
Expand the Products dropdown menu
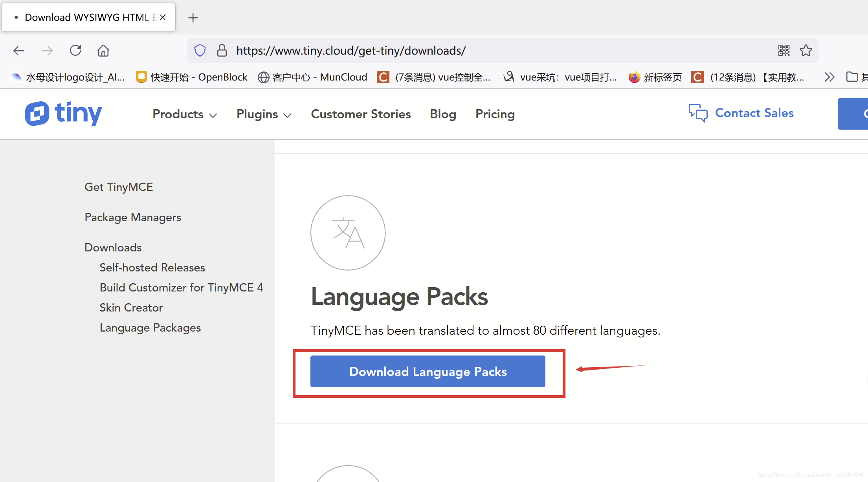tap(185, 114)
